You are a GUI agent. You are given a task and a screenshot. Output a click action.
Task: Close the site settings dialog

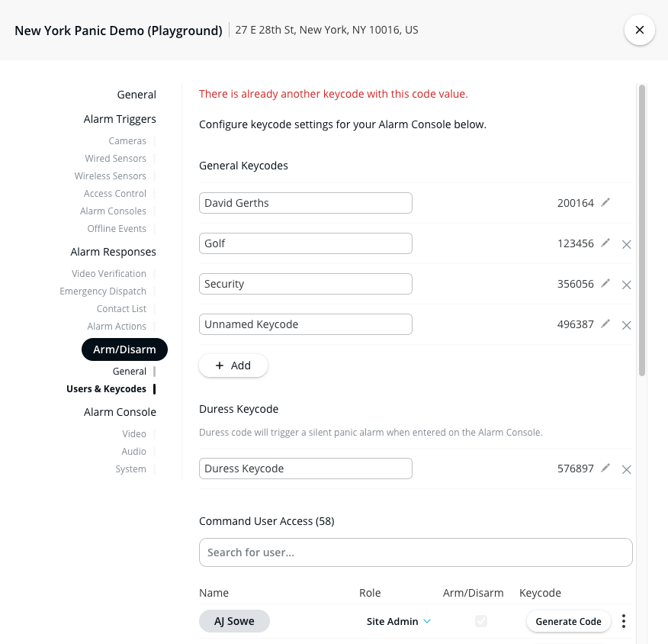(639, 30)
